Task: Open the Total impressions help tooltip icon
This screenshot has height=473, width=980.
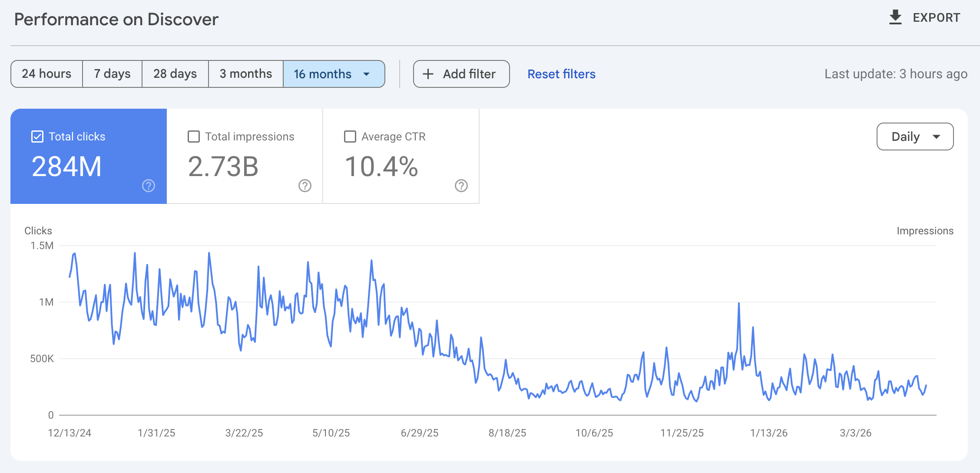Action: (x=305, y=186)
